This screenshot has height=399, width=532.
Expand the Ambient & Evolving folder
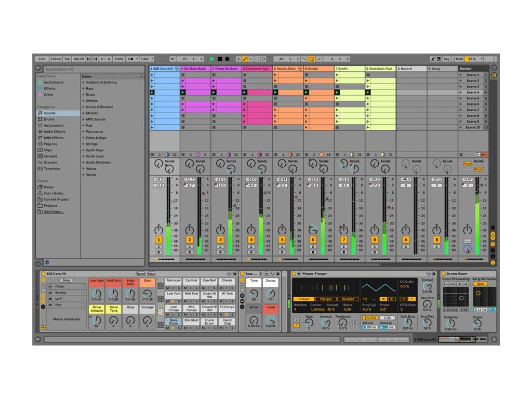tap(83, 82)
